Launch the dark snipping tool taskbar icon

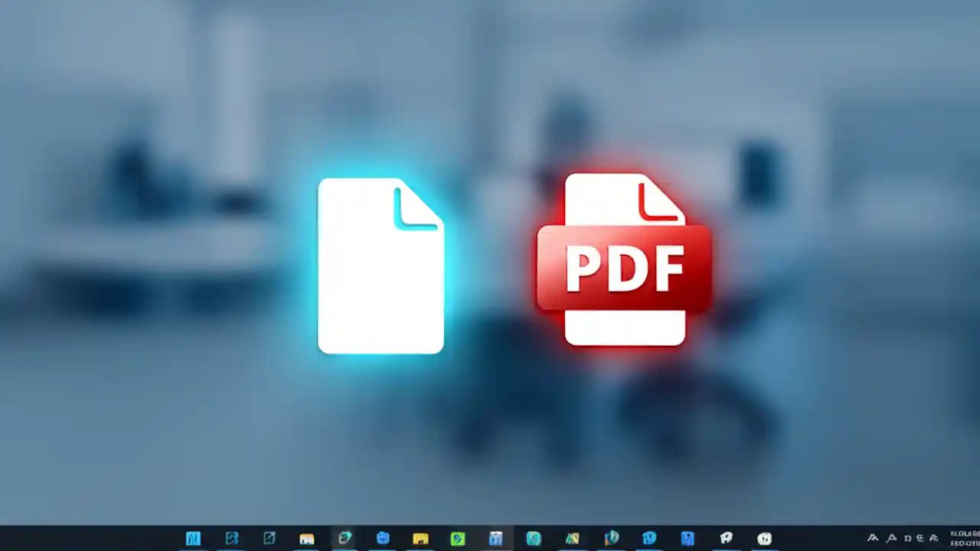click(x=269, y=538)
